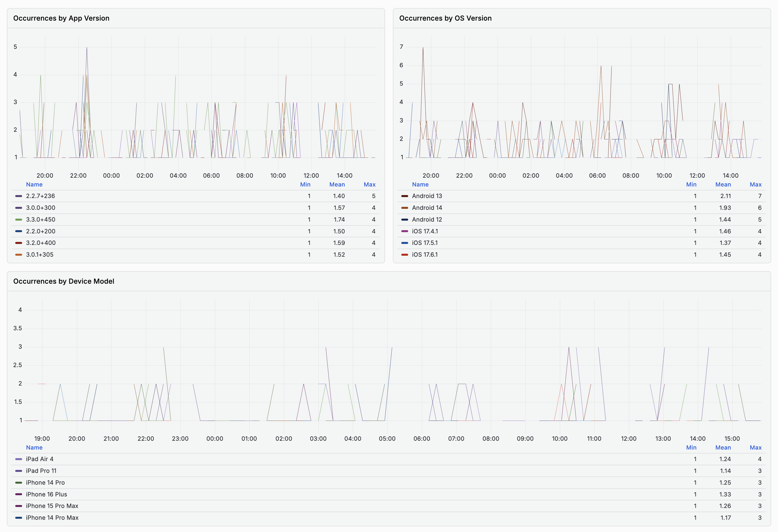The image size is (778, 532).
Task: Click the 3.3.0+450 green legend swatch
Action: (x=19, y=219)
